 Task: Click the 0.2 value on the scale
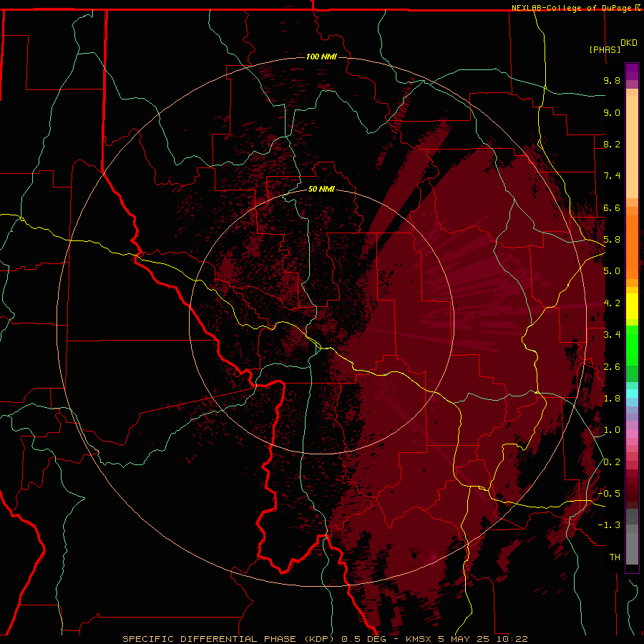point(612,462)
